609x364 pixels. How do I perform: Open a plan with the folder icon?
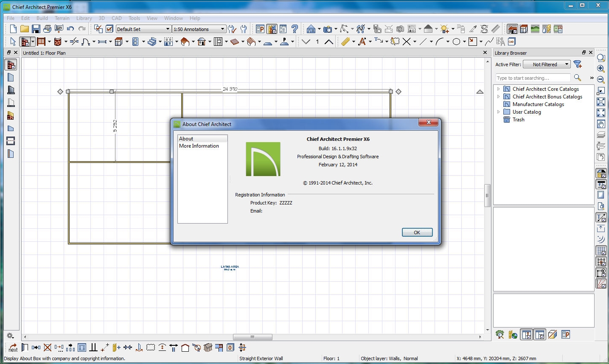pos(25,29)
